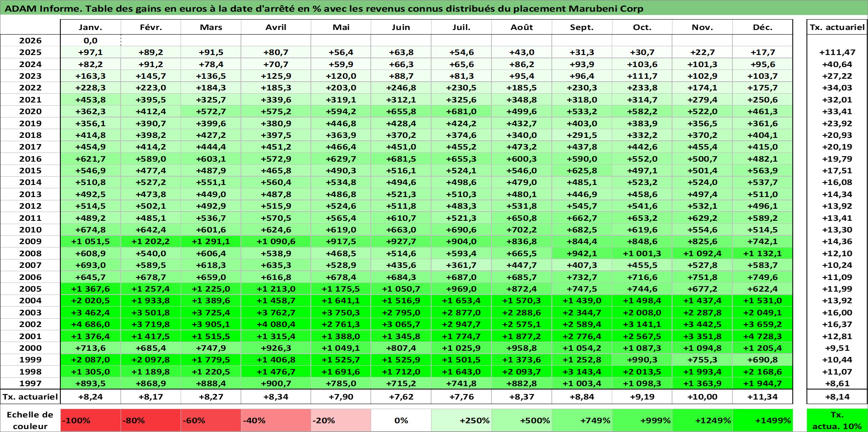Click the '+1 291,1' cell in 2009
Viewport: 868px width, 432px height.
(211, 241)
